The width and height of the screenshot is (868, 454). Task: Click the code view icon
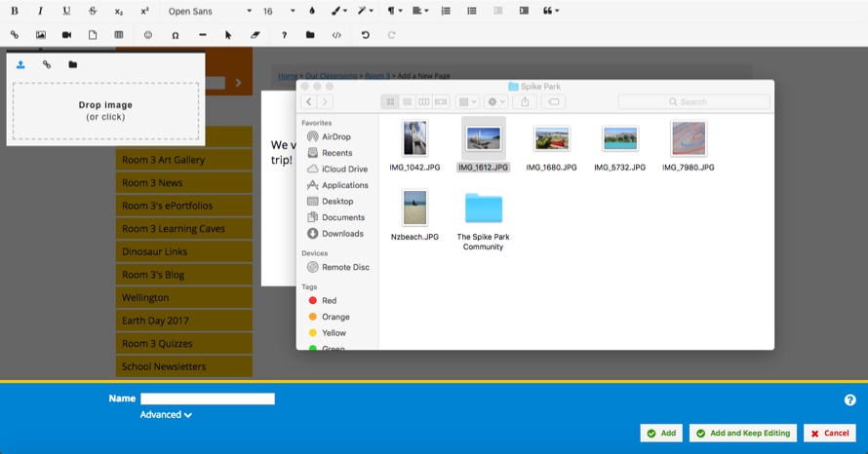336,35
